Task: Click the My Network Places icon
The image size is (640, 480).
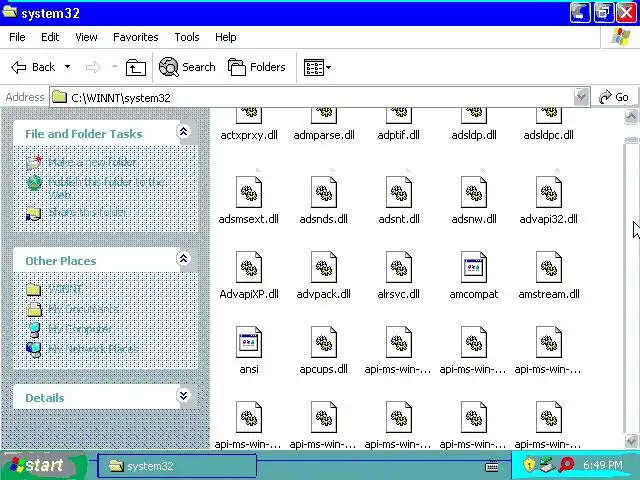Action: tap(34, 350)
